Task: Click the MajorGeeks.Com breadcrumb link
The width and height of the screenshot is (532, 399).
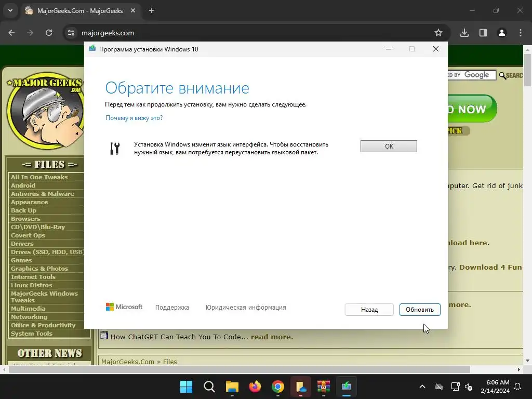Action: coord(128,362)
